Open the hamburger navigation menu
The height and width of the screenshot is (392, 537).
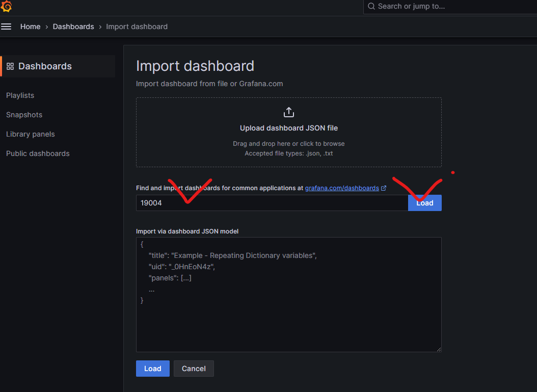pos(6,27)
